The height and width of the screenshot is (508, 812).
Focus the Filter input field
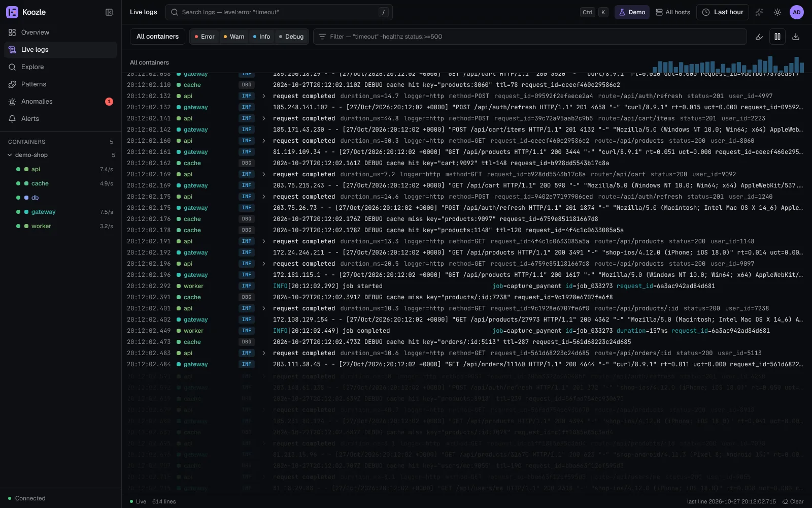(530, 37)
